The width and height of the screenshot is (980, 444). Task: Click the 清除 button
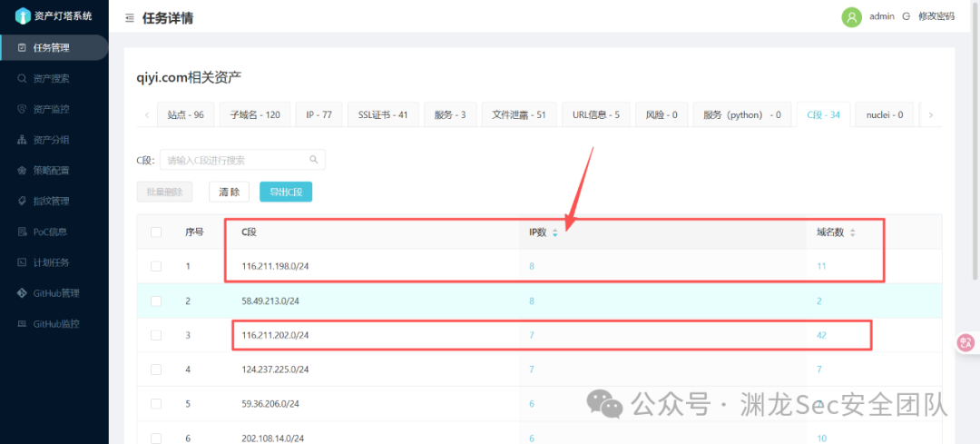coord(229,192)
